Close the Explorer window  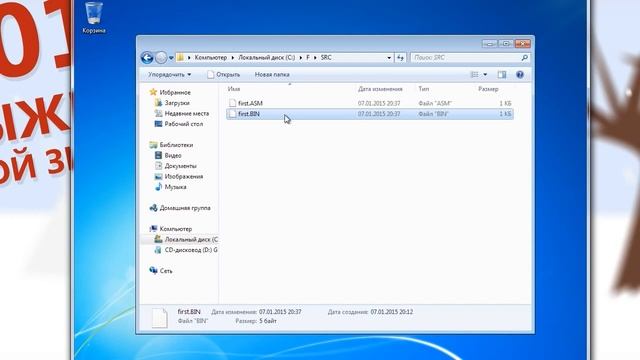point(522,43)
